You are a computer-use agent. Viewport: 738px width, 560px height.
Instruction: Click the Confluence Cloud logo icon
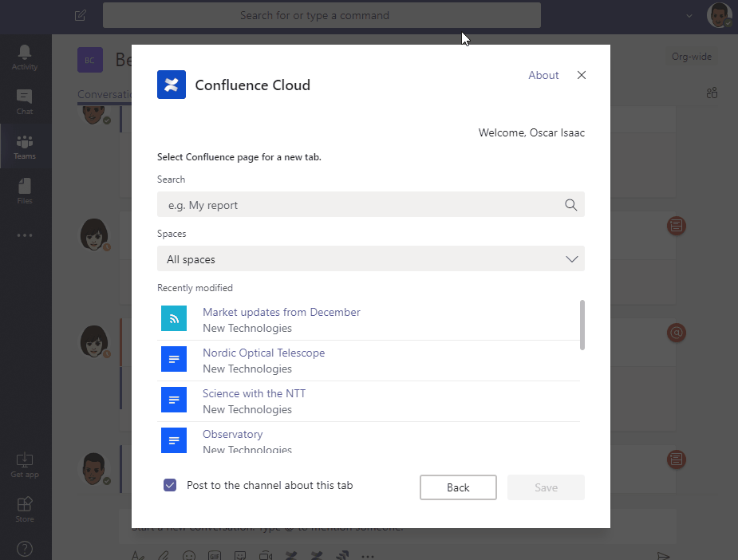pos(172,85)
